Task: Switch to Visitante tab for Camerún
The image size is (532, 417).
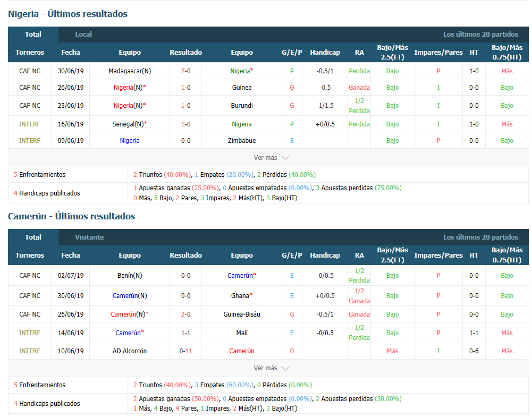Action: (89, 237)
